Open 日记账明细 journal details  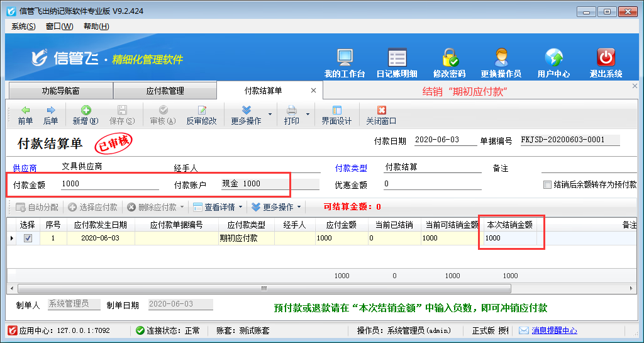[397, 63]
